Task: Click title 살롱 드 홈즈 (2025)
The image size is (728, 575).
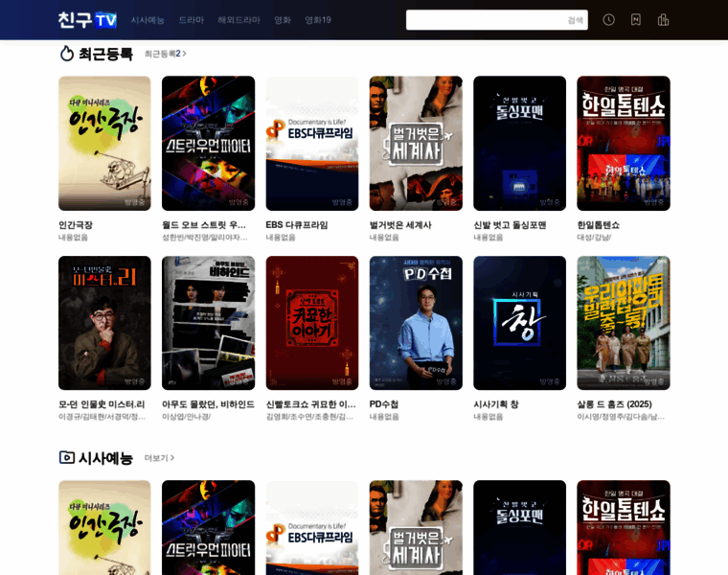Action: point(614,404)
